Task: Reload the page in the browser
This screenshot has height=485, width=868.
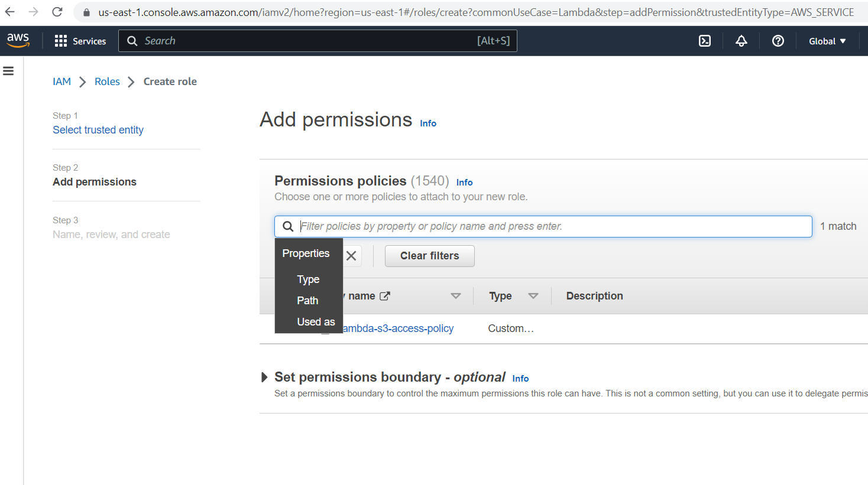Action: [57, 12]
